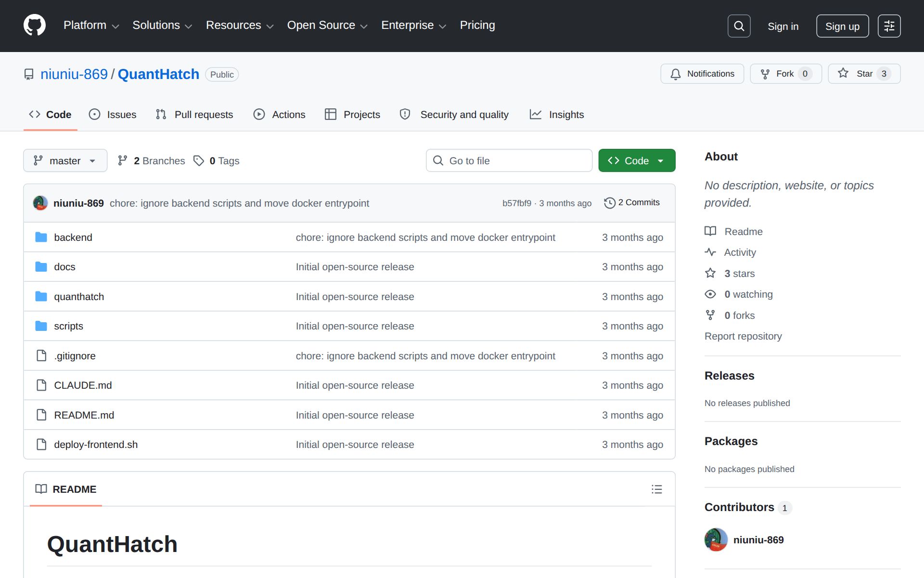Switch to the Insights tab
Image resolution: width=924 pixels, height=578 pixels.
[x=557, y=114]
